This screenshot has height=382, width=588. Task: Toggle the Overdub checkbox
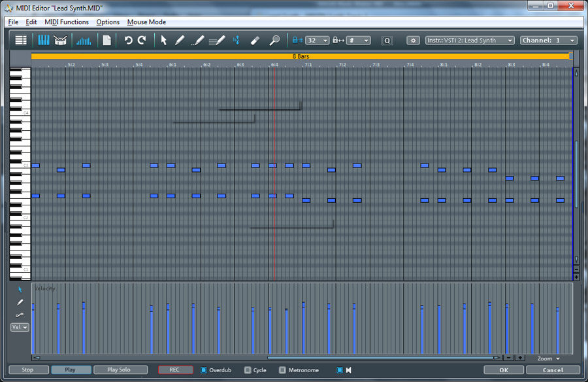click(x=204, y=370)
